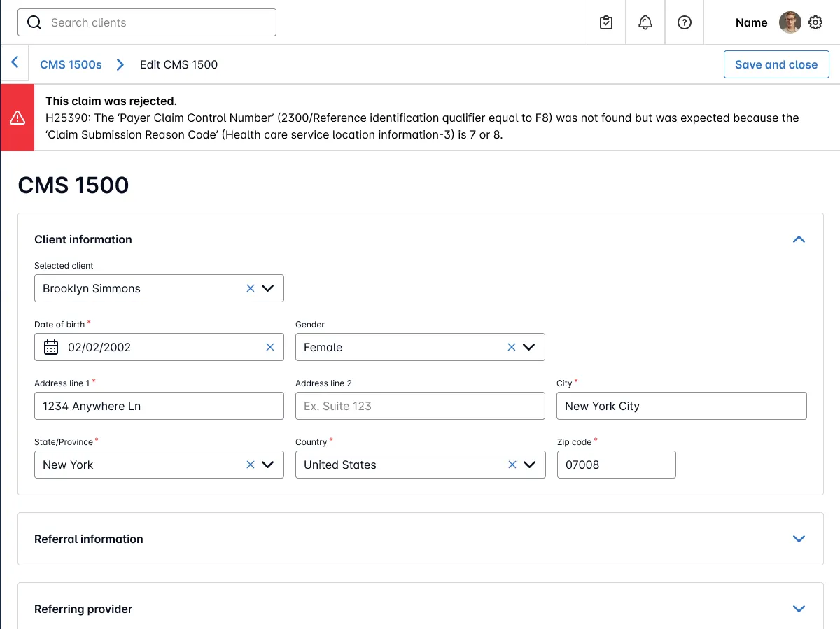Clear the Gender selection
This screenshot has height=629, width=840.
pos(512,347)
